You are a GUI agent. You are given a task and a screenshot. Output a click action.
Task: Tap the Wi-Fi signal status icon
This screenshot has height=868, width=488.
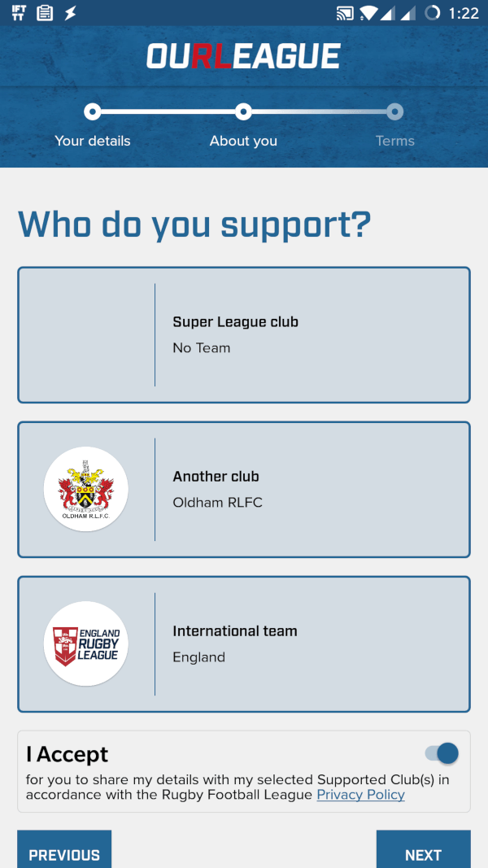tap(369, 13)
